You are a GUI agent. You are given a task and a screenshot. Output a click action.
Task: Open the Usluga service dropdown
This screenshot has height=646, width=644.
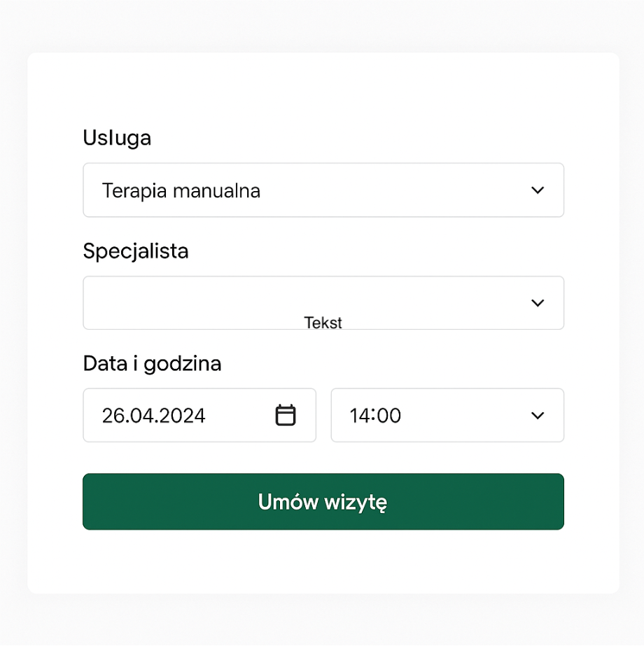coord(323,190)
